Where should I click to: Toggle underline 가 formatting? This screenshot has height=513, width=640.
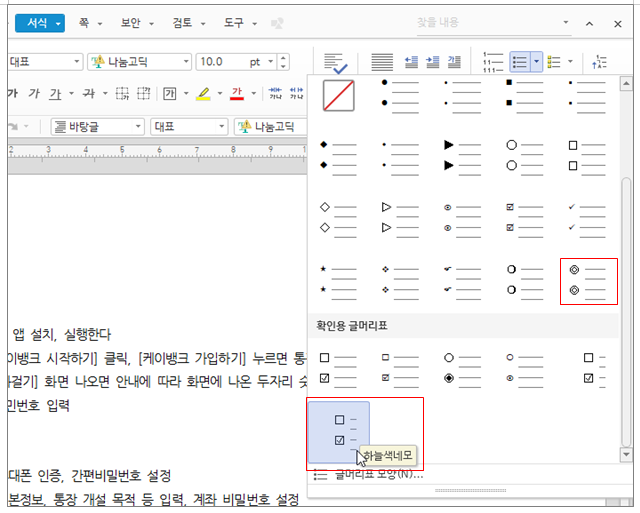click(55, 94)
